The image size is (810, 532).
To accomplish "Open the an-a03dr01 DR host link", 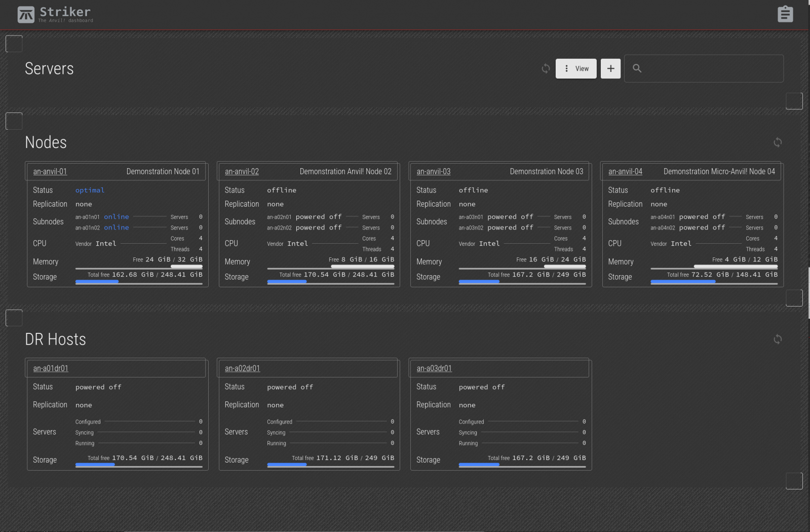I will click(434, 368).
